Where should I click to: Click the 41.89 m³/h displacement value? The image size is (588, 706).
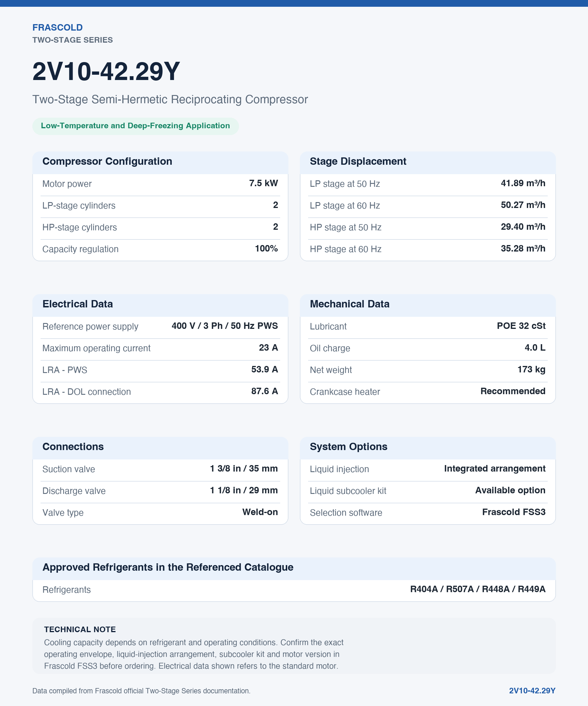tap(523, 183)
